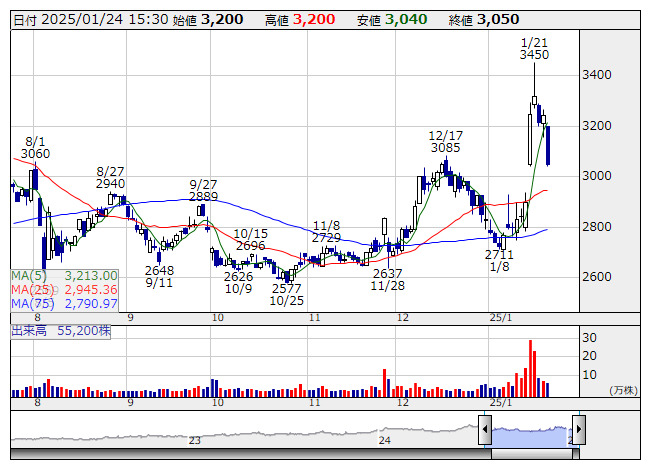653x470 pixels.
Task: Click the year 24 label in the navigator
Action: pos(384,439)
